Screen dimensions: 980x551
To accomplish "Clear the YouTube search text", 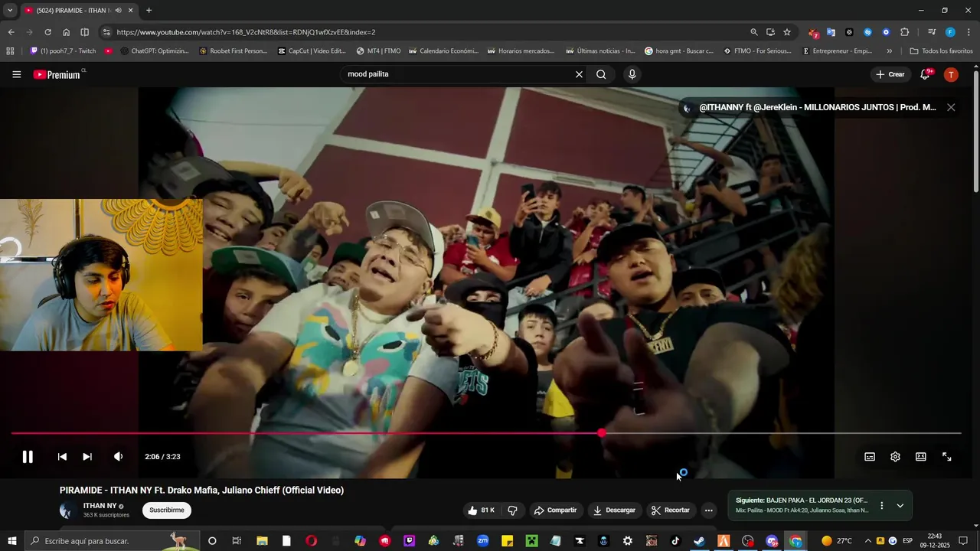I will point(579,74).
